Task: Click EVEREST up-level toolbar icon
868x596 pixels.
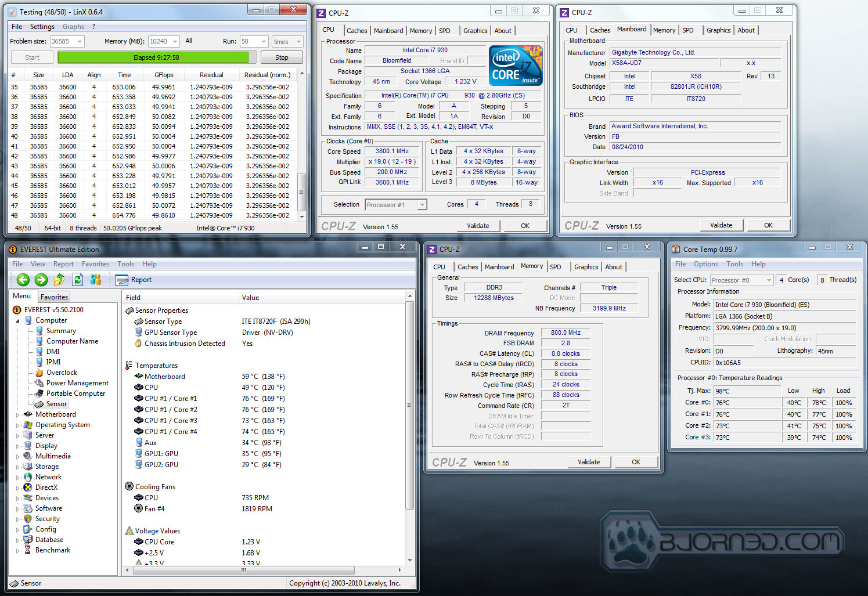Action: click(59, 280)
